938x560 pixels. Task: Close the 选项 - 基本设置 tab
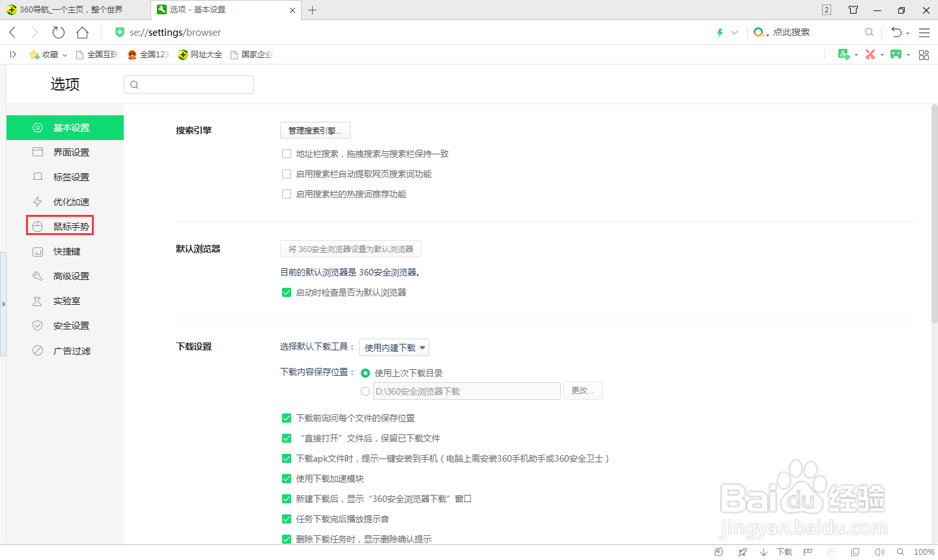pos(292,10)
